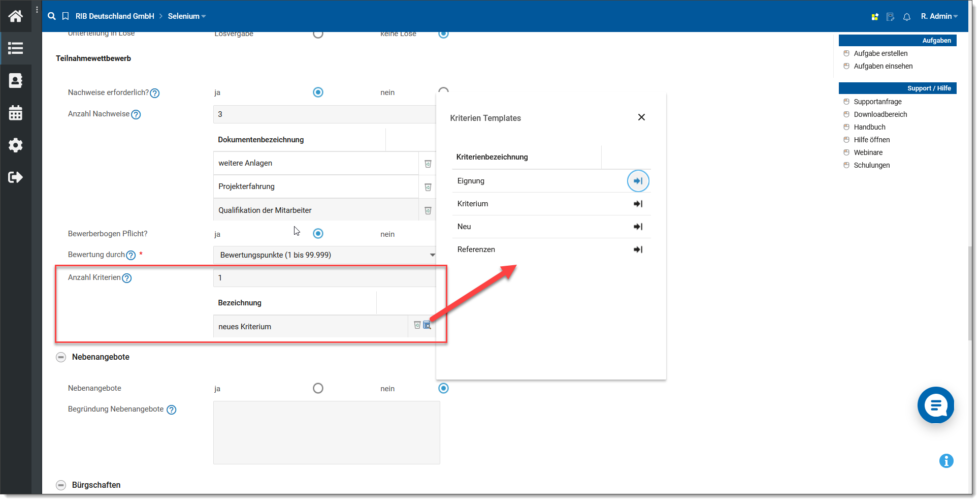980x502 pixels.
Task: Delete the 'weitere Anlagen' document row
Action: [428, 164]
